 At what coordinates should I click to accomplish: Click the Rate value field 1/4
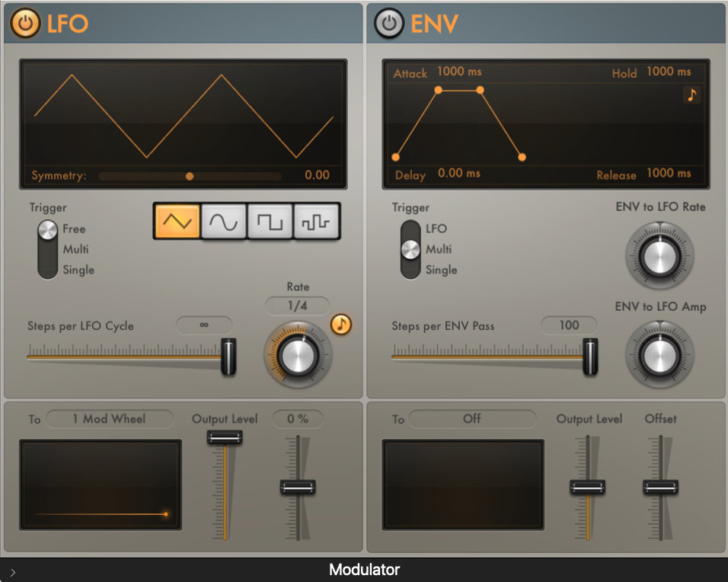click(x=298, y=305)
